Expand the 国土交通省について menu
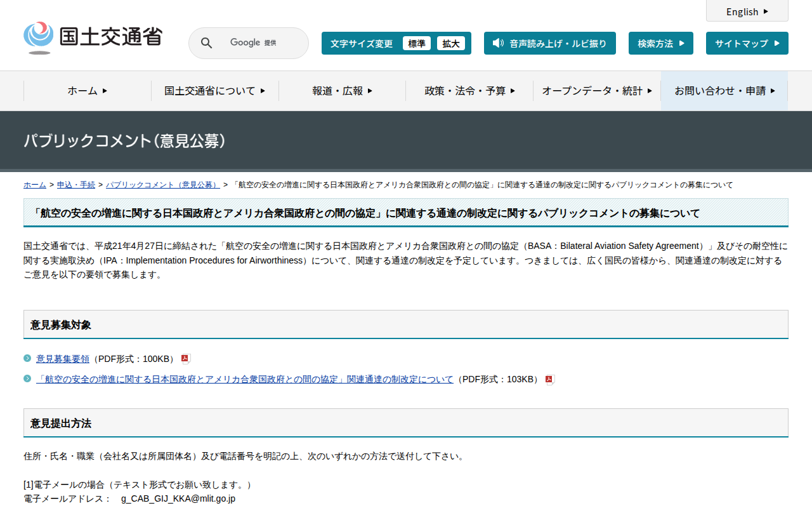This screenshot has width=812, height=508. tap(214, 91)
